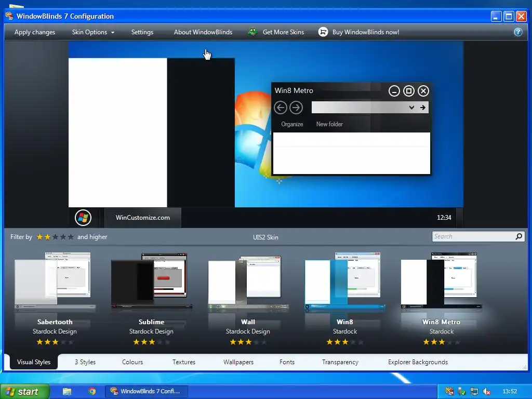Click the Sublime skin star rating
Viewport: 532px width, 399px height.
click(x=151, y=342)
